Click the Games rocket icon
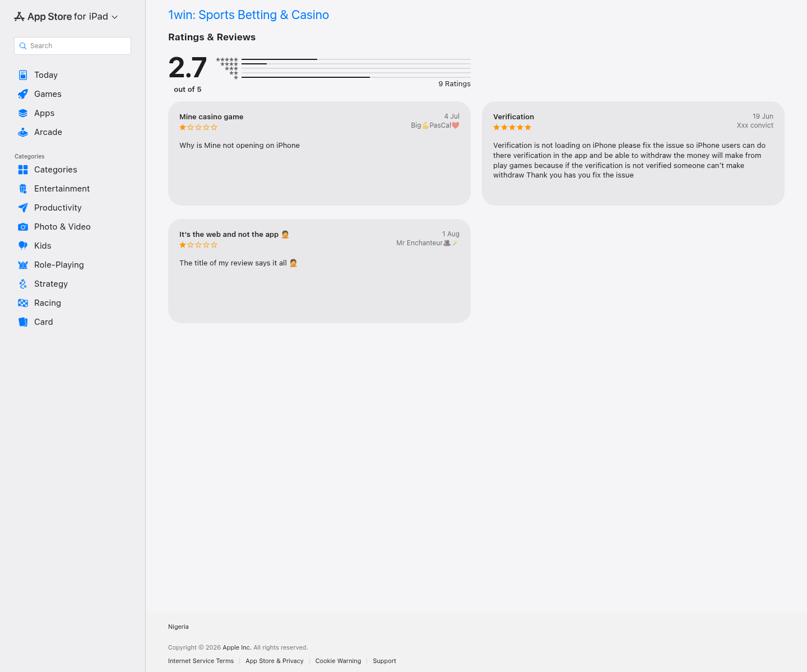 23,94
